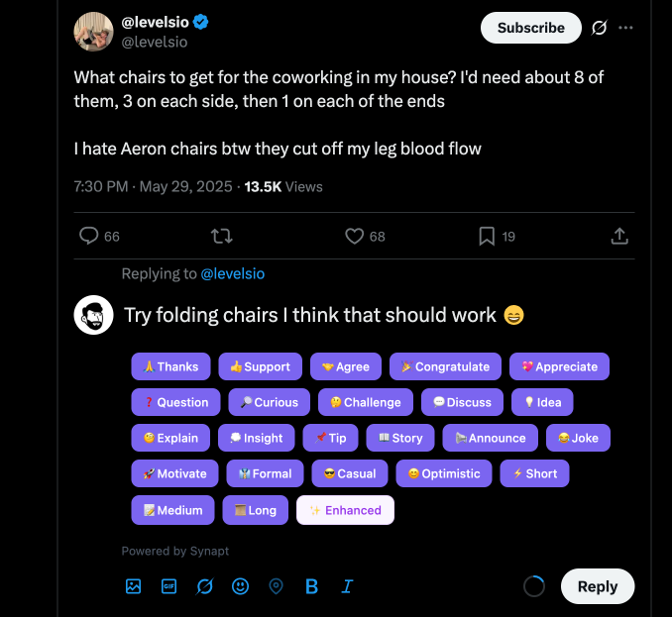Open the GIF picker icon
The image size is (672, 617).
tap(168, 586)
